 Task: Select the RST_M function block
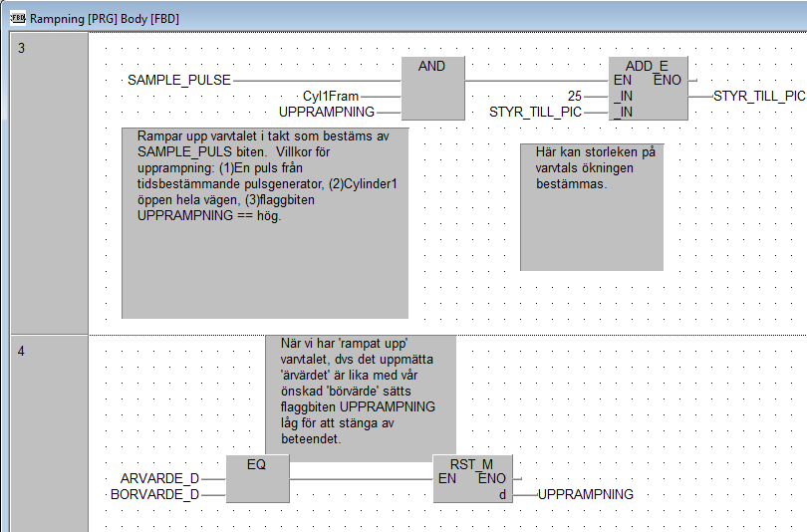(x=473, y=479)
